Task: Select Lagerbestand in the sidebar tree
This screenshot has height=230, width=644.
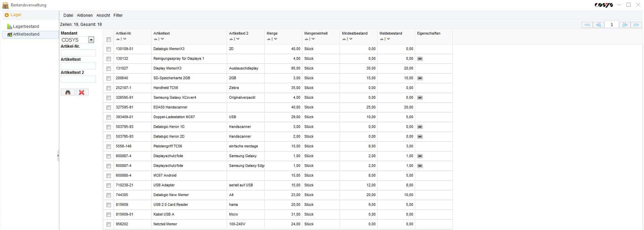Action: pyautogui.click(x=26, y=27)
